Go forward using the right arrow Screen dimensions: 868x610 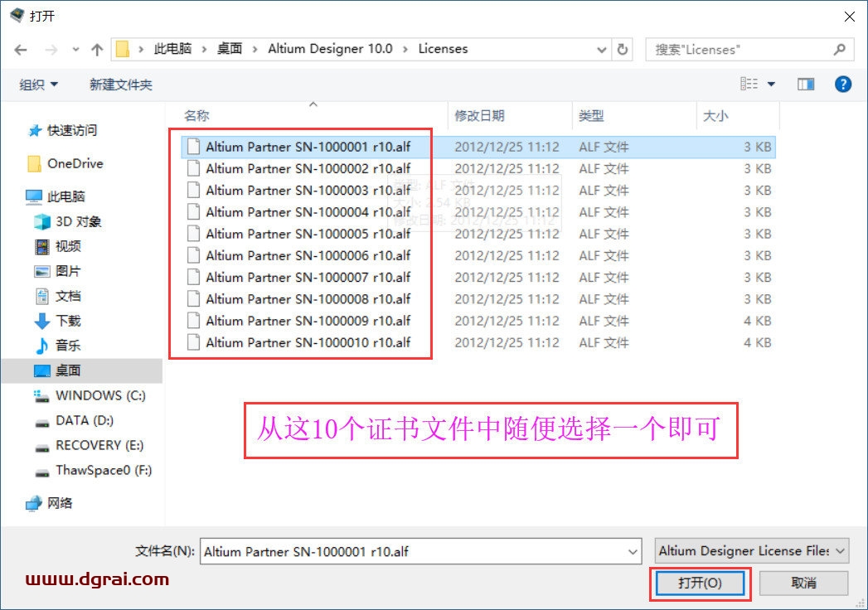pos(51,50)
